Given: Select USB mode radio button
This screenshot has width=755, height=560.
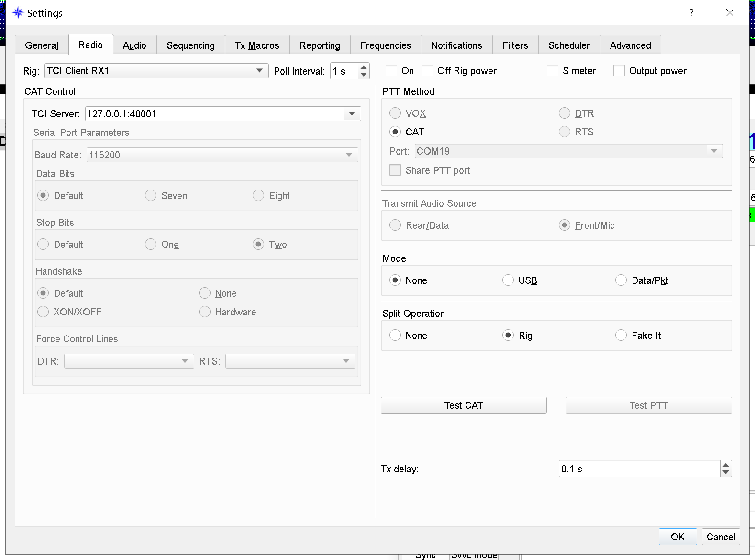Looking at the screenshot, I should point(508,280).
